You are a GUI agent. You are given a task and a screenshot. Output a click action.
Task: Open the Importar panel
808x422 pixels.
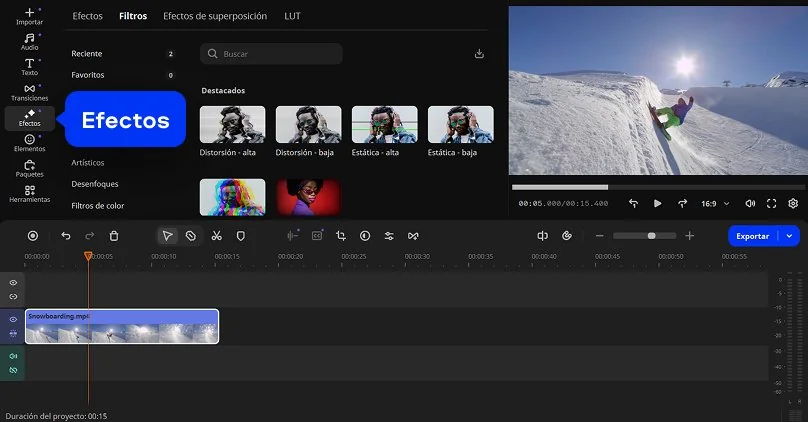point(29,15)
